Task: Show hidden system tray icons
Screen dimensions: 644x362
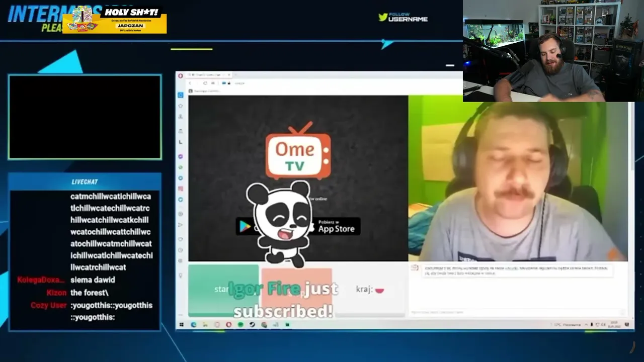Action: [586, 325]
